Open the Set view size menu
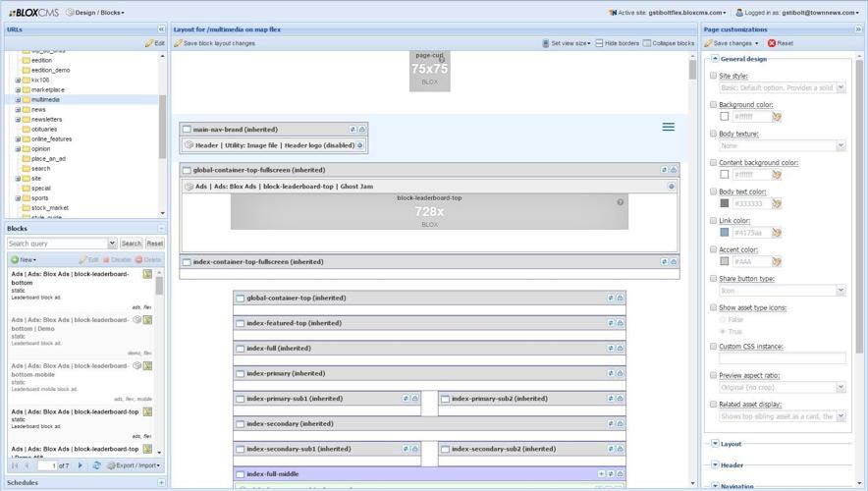The image size is (868, 491). [567, 43]
